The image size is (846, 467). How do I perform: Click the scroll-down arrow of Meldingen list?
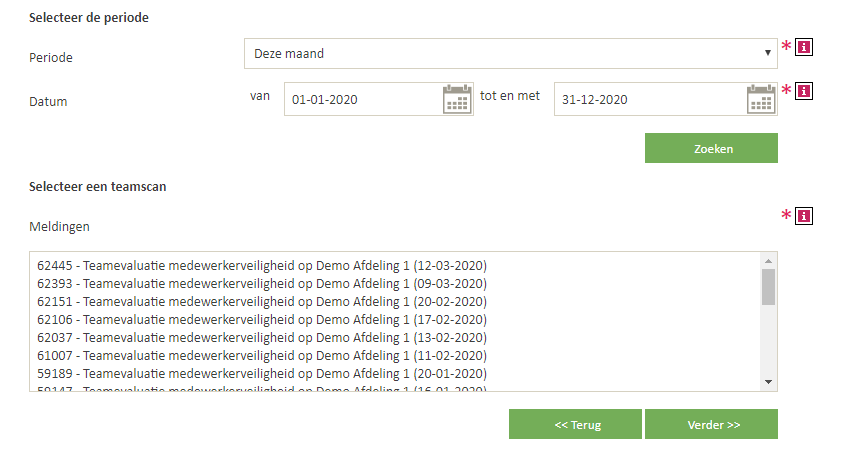pyautogui.click(x=768, y=382)
